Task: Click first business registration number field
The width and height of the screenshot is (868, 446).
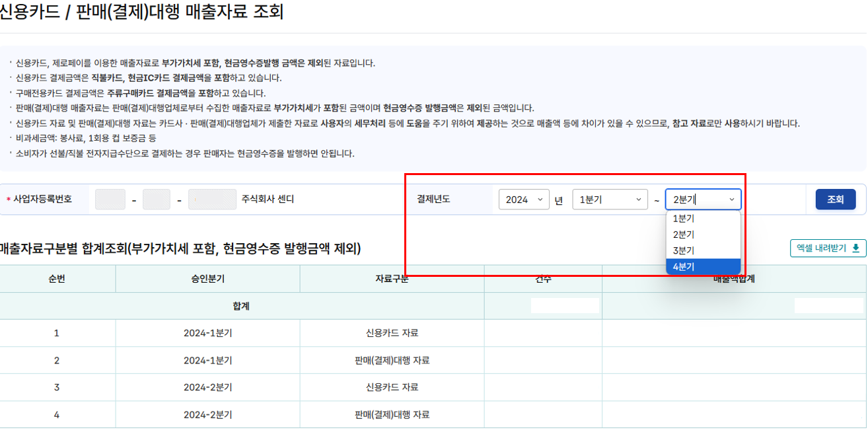Action: point(110,200)
